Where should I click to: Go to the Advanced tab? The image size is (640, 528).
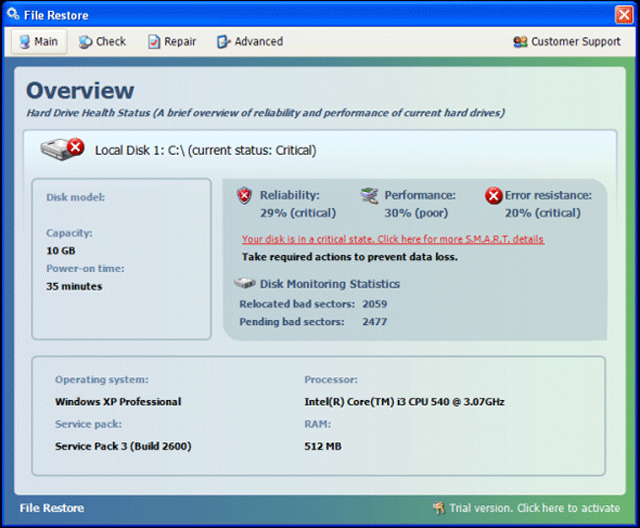click(250, 42)
